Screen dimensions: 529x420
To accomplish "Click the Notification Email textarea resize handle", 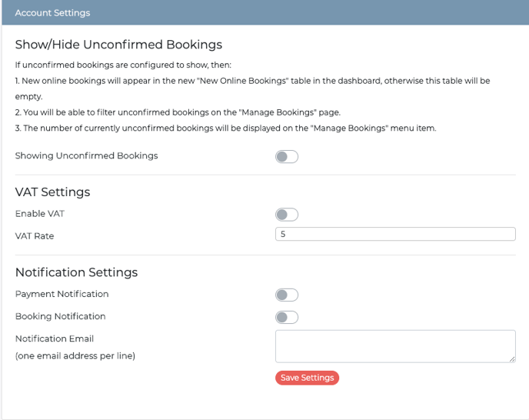I will pyautogui.click(x=512, y=359).
